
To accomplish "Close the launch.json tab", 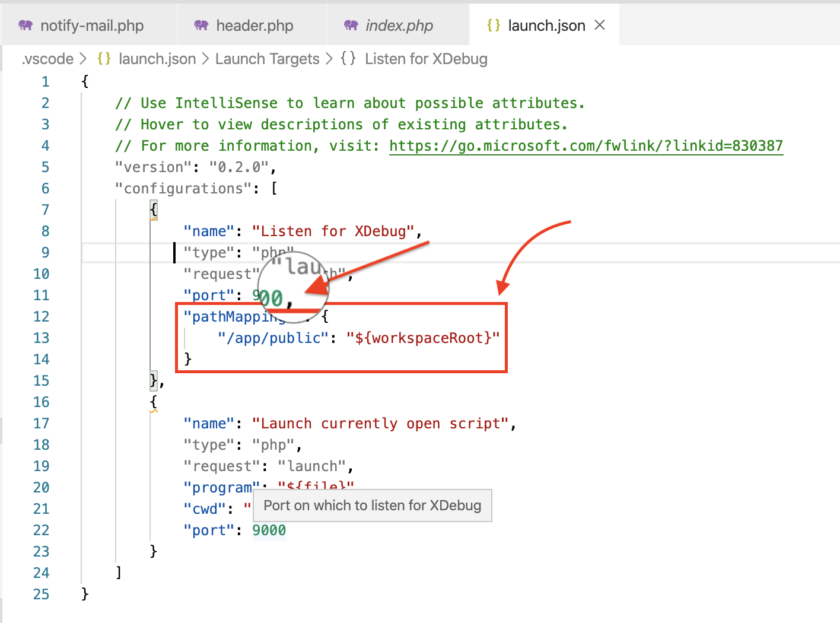I will click(x=600, y=25).
